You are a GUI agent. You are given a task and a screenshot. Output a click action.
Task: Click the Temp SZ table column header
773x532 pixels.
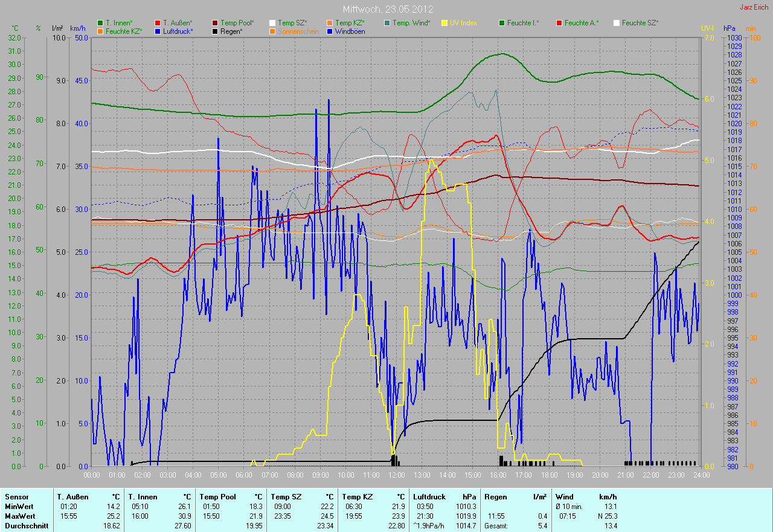[286, 497]
